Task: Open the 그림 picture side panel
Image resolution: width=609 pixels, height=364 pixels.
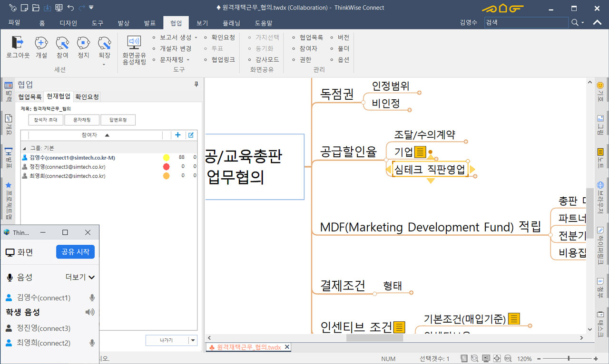Action: [x=600, y=125]
